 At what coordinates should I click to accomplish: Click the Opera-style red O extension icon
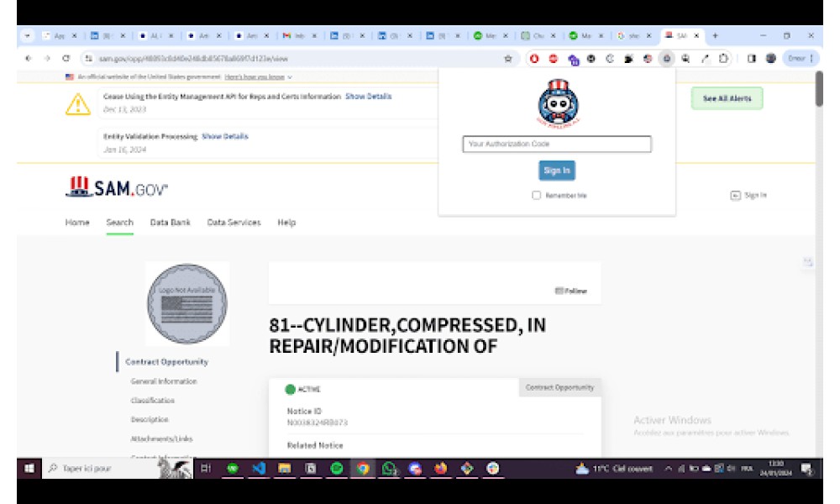pos(534,59)
